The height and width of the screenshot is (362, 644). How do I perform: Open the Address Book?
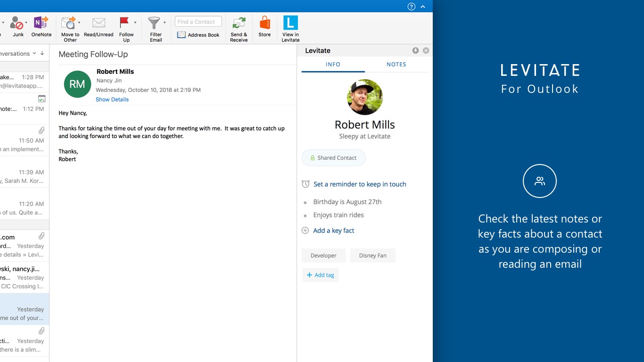(x=198, y=35)
